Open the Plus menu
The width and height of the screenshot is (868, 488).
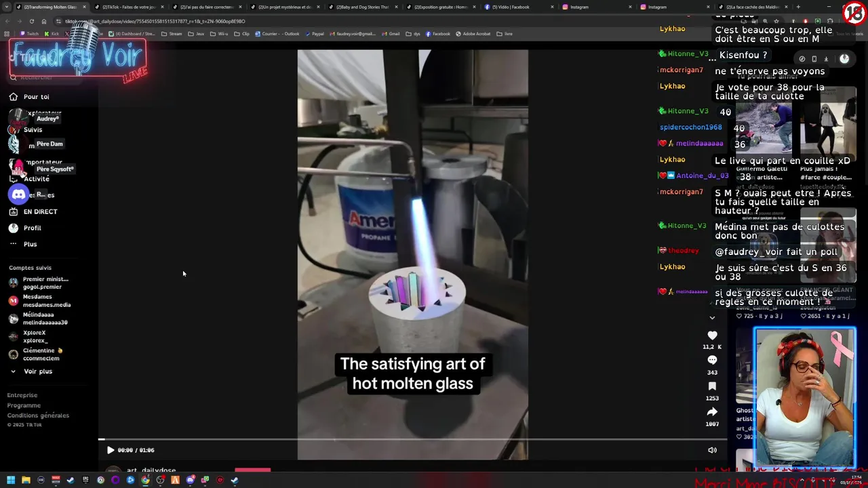[x=31, y=244]
